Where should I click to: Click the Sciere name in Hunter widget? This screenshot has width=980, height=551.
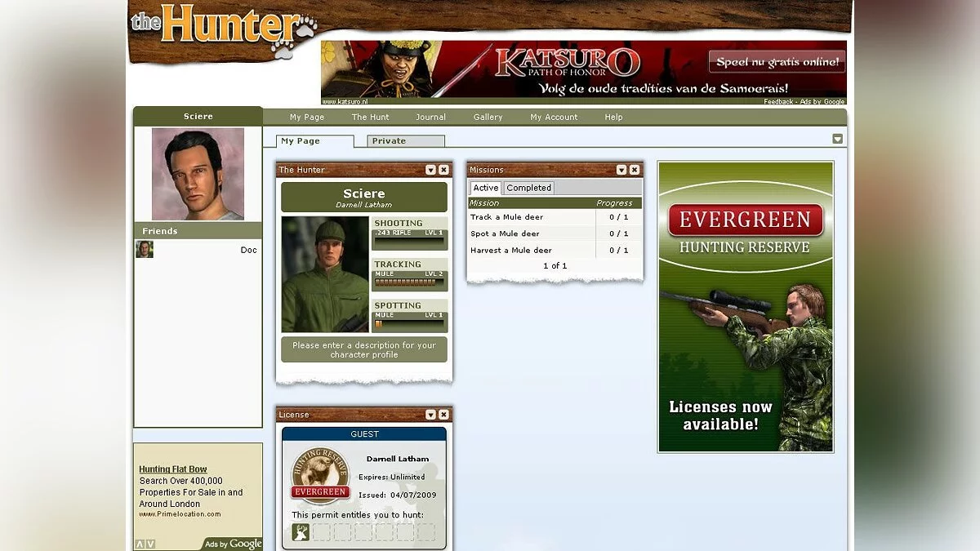[x=364, y=194]
